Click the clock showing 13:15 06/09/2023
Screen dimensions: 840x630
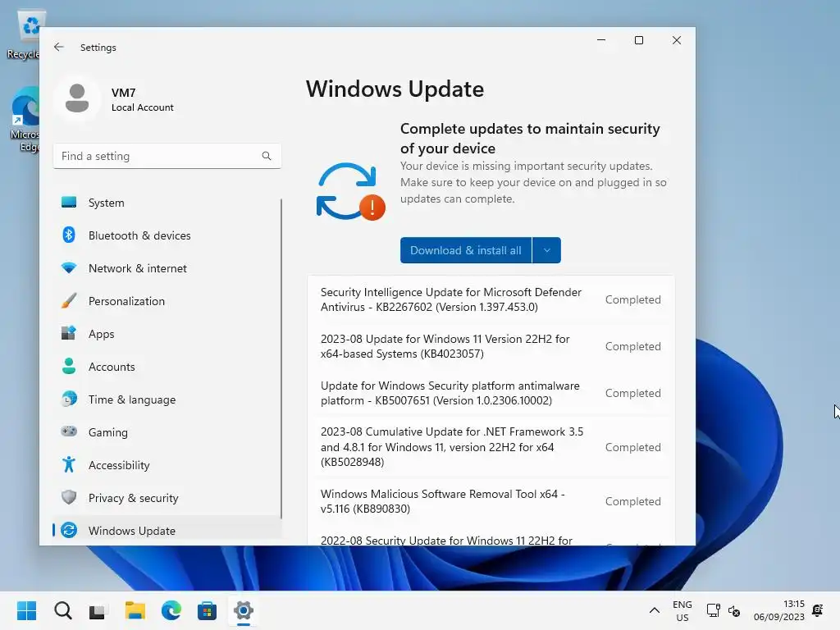[x=779, y=610]
